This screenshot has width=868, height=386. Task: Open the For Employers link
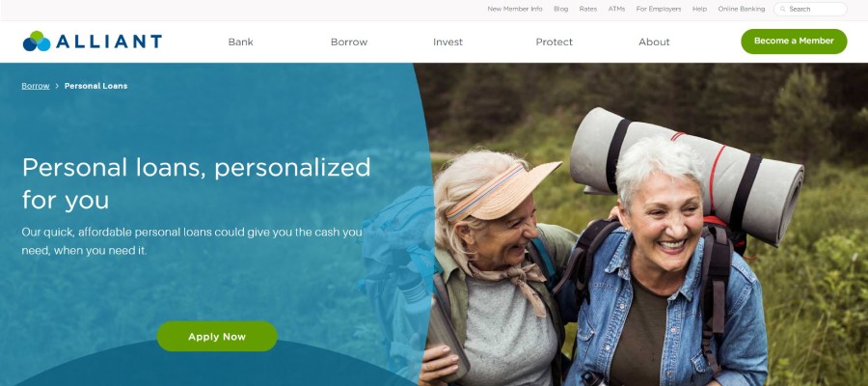[659, 9]
